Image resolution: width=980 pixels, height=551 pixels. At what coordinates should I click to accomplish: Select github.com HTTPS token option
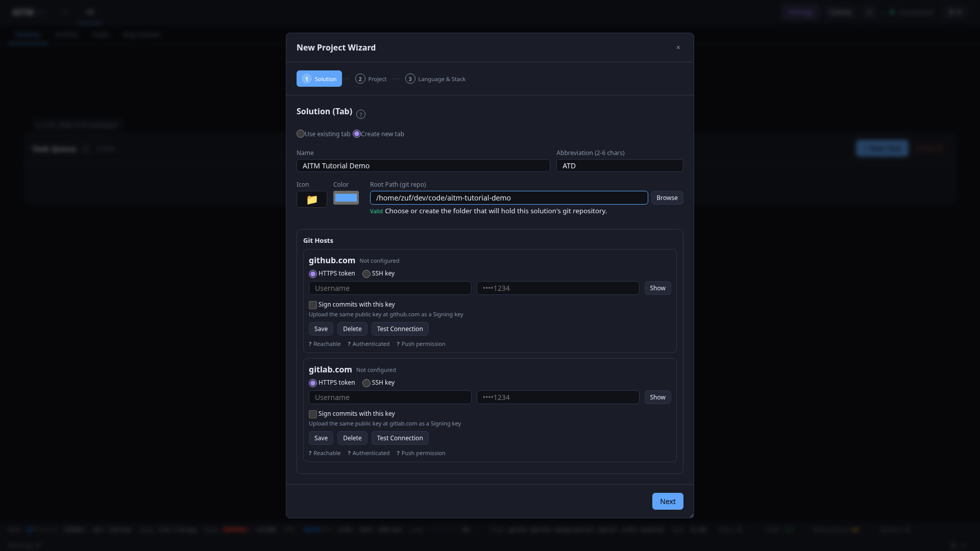313,274
